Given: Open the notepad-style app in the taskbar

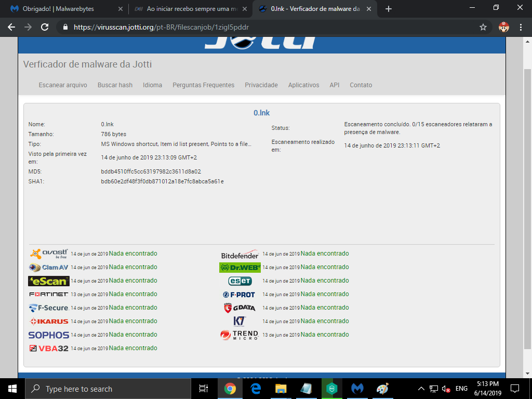Looking at the screenshot, I should tap(307, 389).
